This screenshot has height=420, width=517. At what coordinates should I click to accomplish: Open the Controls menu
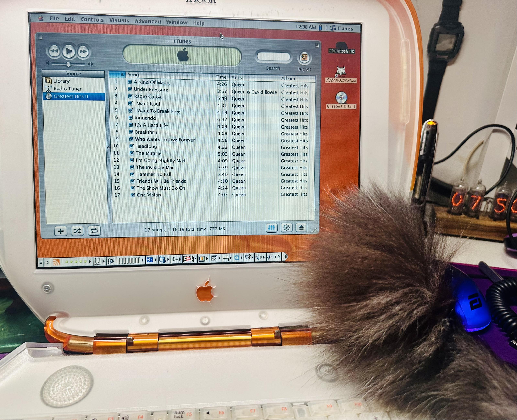tap(92, 20)
